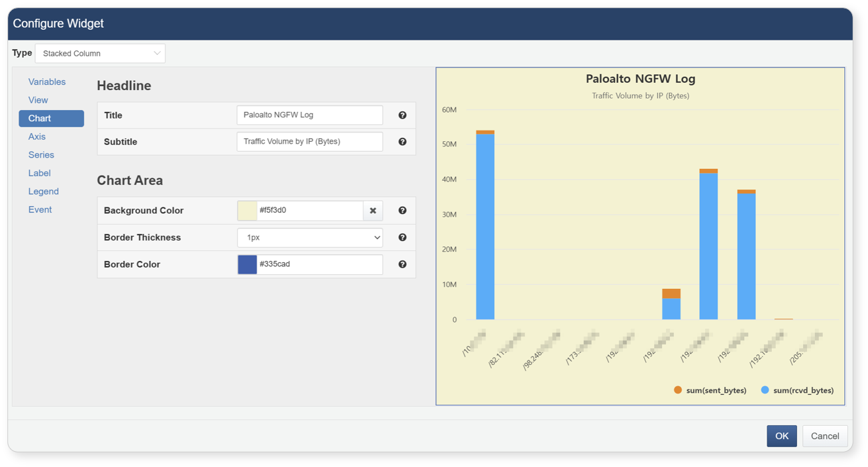Edit the Background Color hex value
Viewport: 868px width, 467px height.
[x=310, y=211]
